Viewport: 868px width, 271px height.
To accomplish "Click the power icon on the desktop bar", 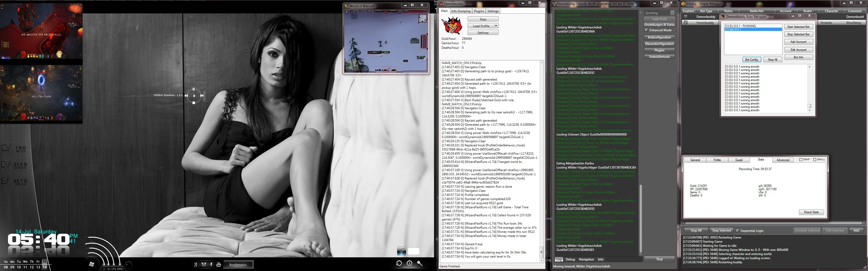I will (409, 263).
